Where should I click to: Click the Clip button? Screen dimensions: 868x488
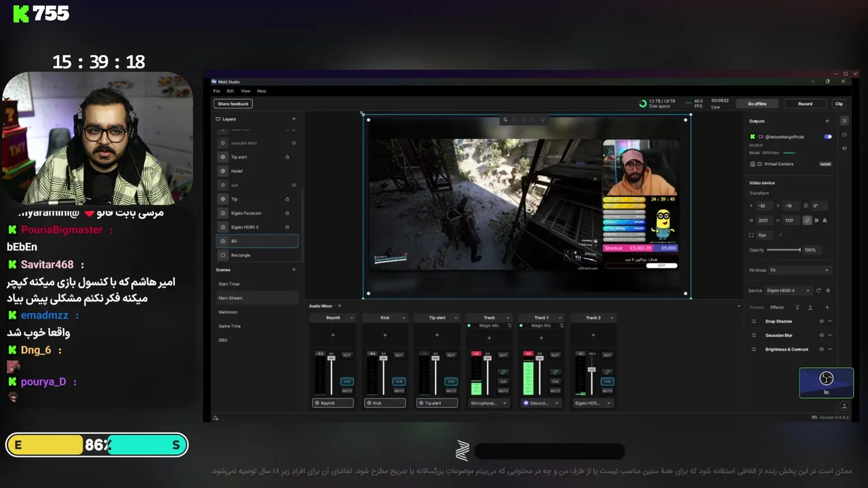pyautogui.click(x=839, y=104)
